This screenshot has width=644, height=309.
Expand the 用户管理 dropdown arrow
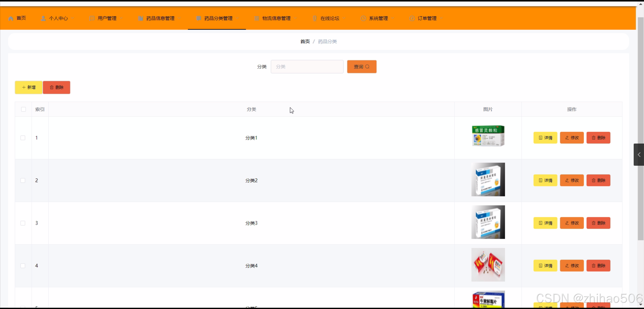pyautogui.click(x=122, y=18)
